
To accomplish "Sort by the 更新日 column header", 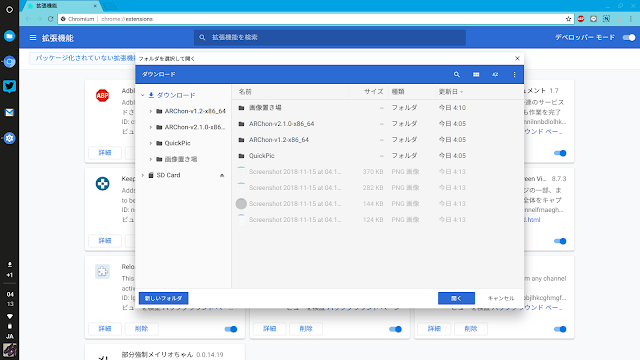I will pos(451,92).
